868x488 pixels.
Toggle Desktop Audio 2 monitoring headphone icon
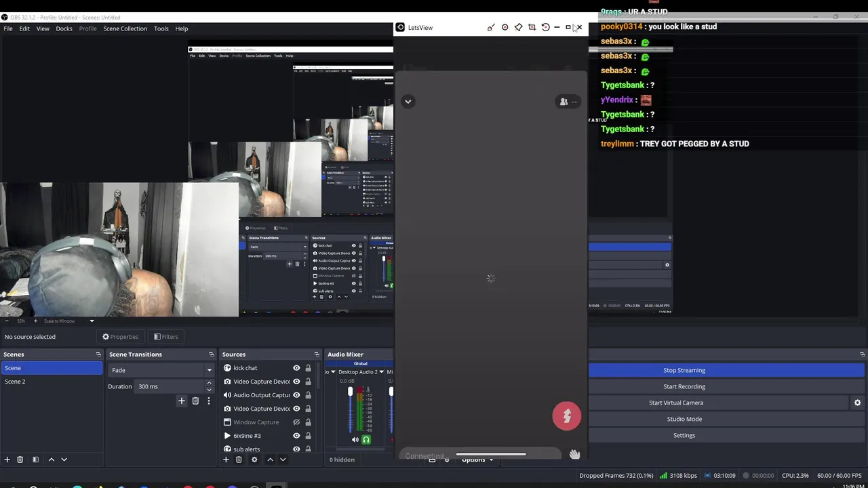(x=366, y=440)
